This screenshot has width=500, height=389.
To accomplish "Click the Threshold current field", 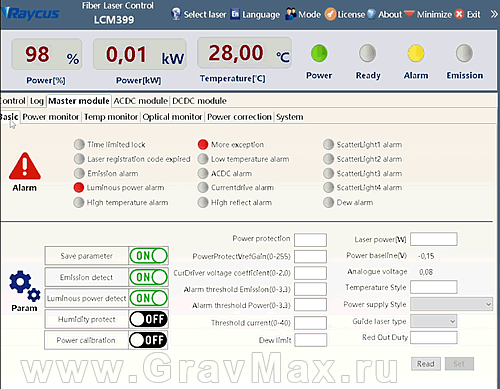I will point(310,323).
